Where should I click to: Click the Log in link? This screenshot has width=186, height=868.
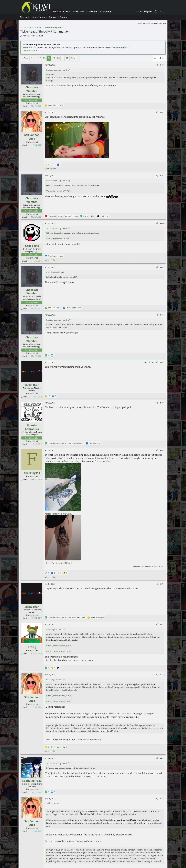point(138,11)
